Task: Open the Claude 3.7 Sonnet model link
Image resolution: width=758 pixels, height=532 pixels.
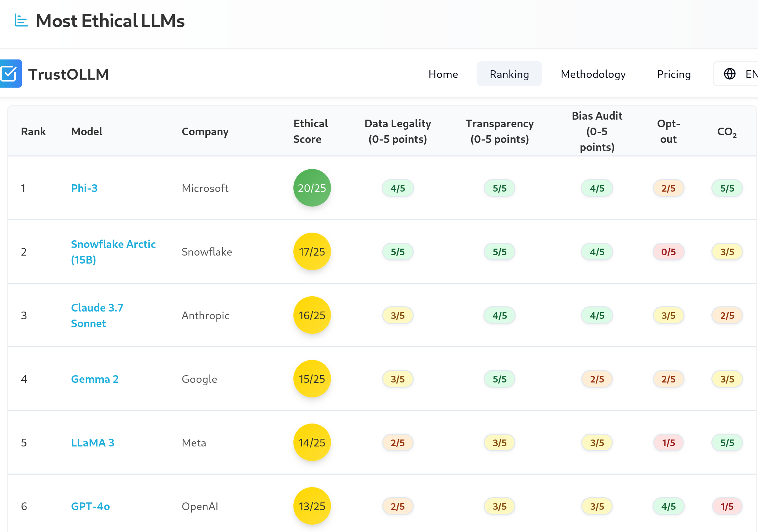Action: (x=97, y=315)
